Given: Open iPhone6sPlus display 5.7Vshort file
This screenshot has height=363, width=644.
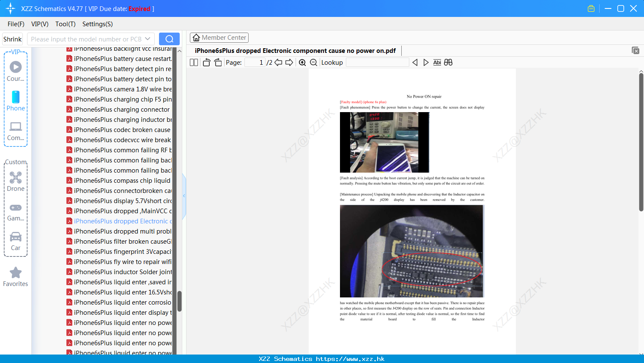Looking at the screenshot, I should [x=119, y=201].
